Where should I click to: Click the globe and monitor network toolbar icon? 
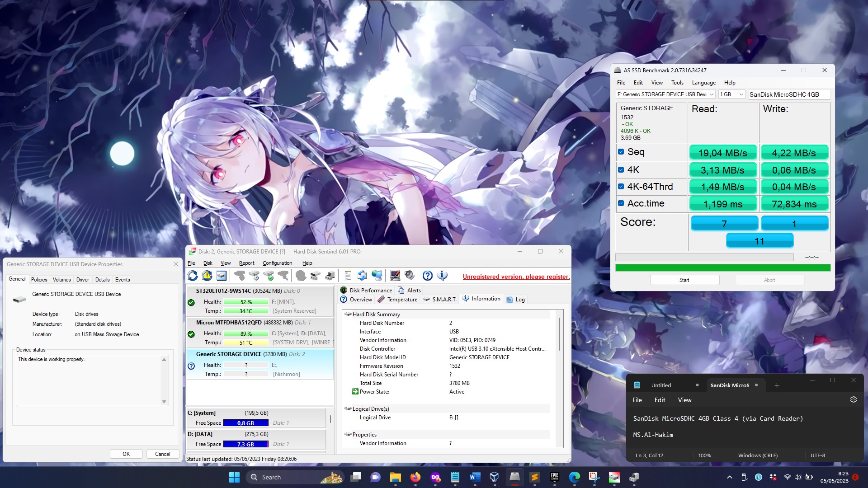[x=377, y=275]
